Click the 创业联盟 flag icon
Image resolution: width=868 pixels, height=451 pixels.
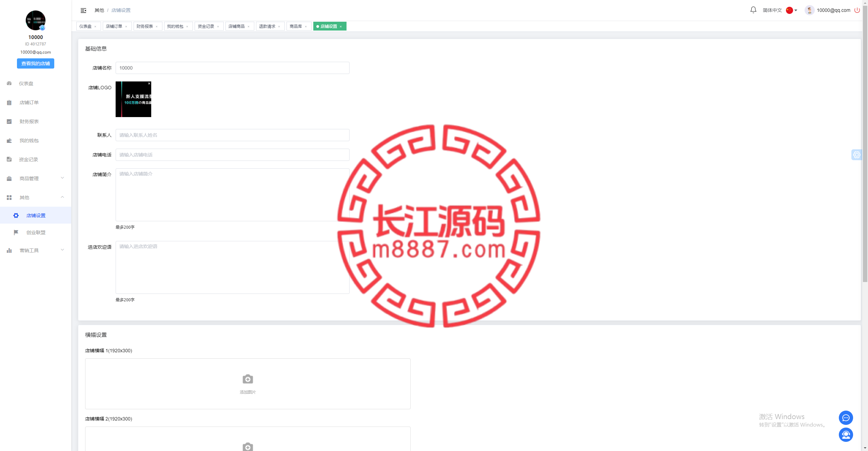[x=16, y=232]
